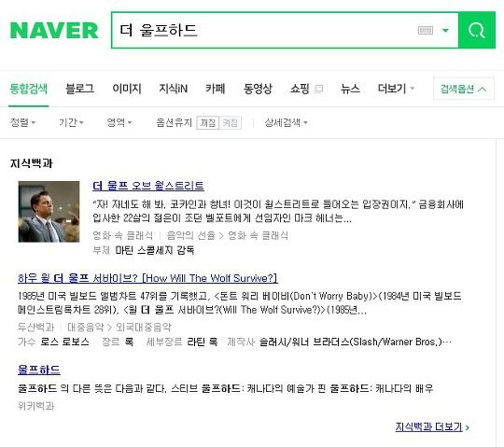Viewport: 504px width, 447px height.
Task: Collapse the 검색옵션 search options panel
Action: [x=464, y=89]
